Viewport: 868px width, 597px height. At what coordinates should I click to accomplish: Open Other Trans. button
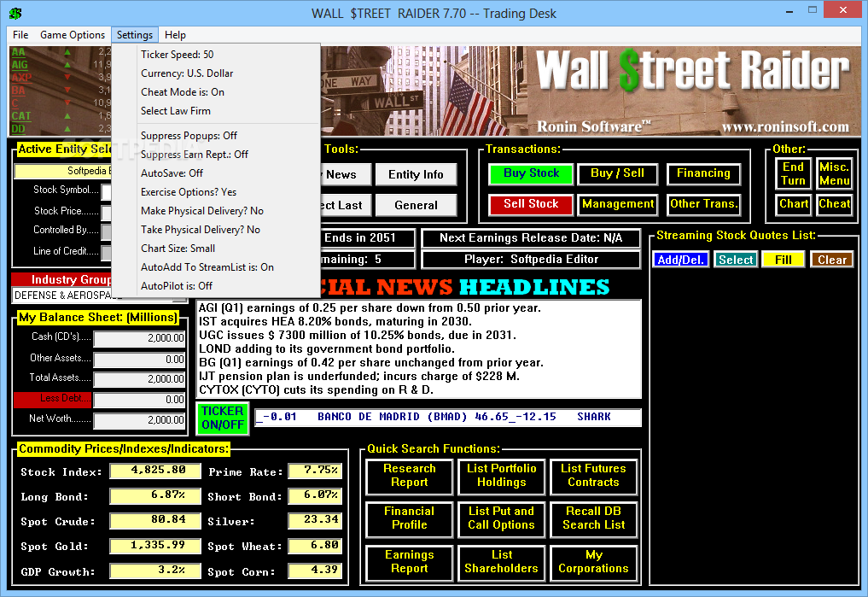coord(703,204)
